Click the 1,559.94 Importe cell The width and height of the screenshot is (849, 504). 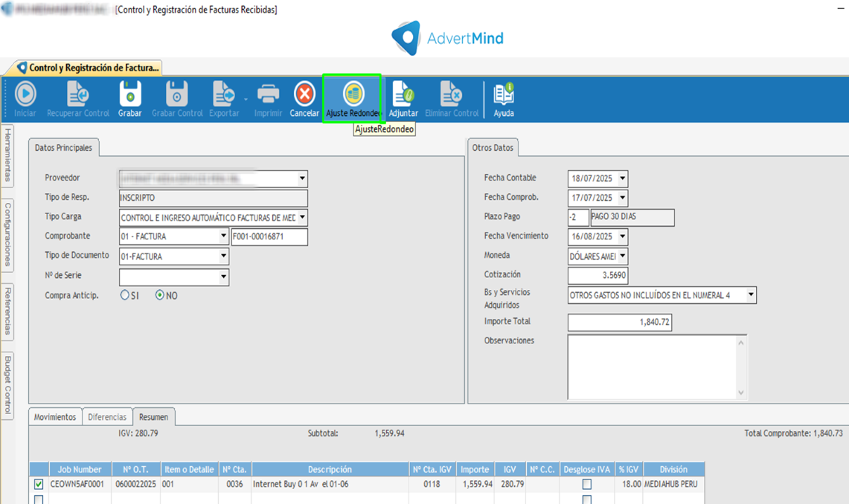pyautogui.click(x=475, y=484)
